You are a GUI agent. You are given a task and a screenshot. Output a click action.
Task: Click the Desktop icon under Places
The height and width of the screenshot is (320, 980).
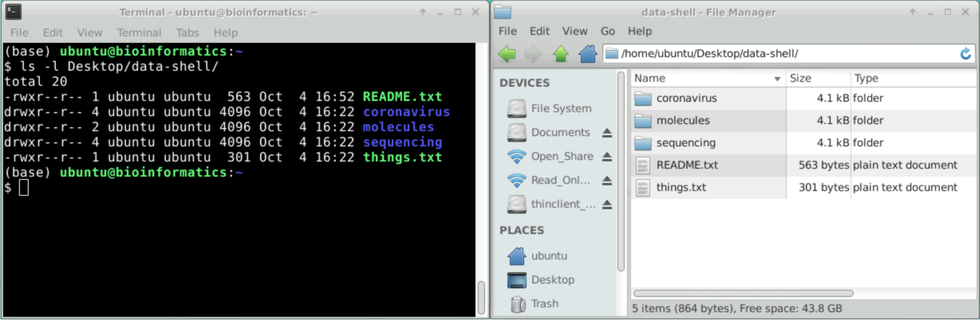point(517,280)
